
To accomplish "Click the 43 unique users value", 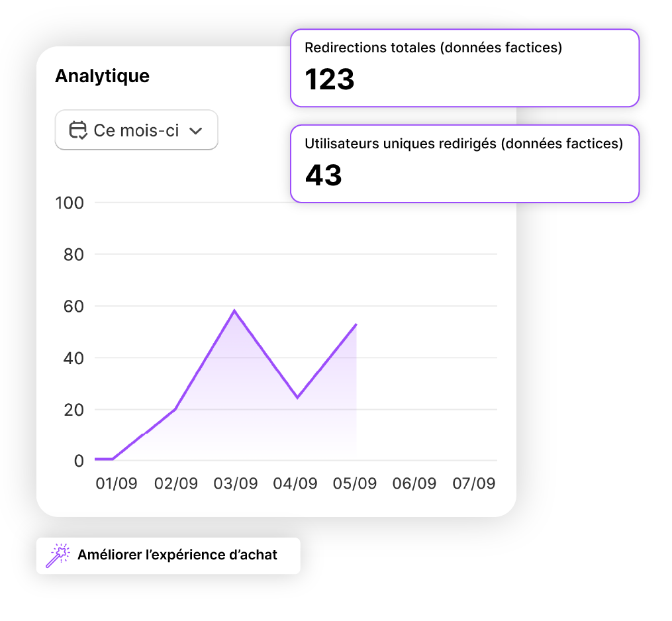I will (323, 175).
